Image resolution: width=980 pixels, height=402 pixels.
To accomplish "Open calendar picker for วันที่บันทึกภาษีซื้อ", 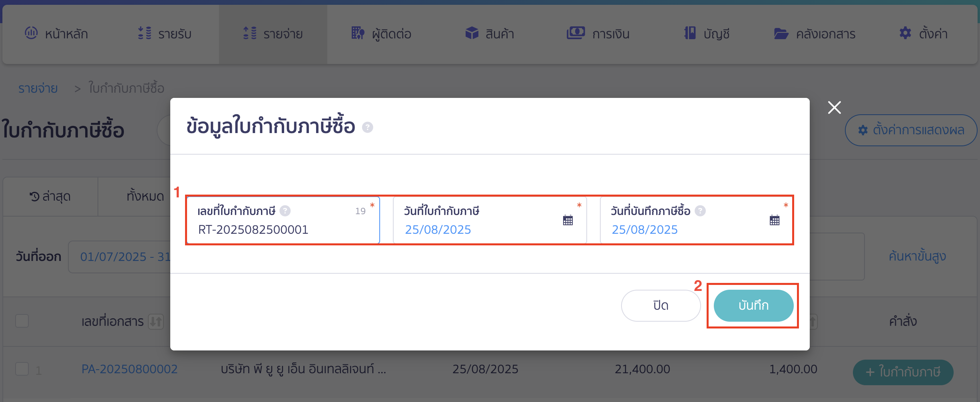I will pyautogui.click(x=775, y=220).
